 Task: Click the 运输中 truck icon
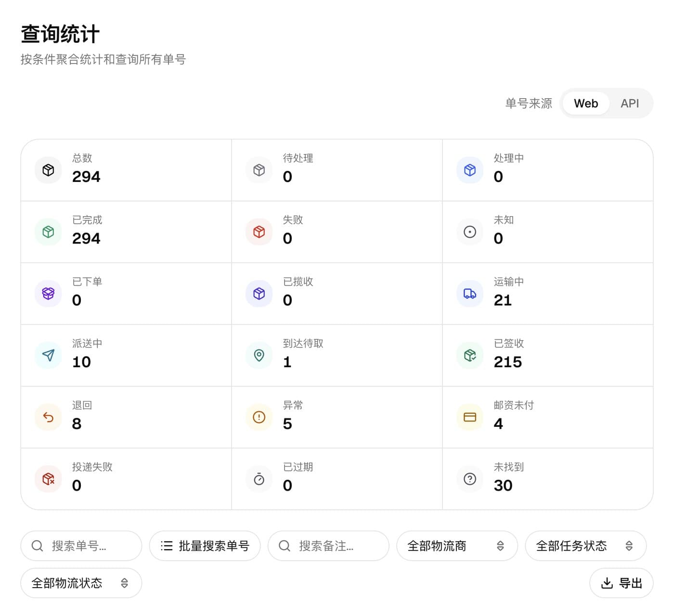[470, 294]
